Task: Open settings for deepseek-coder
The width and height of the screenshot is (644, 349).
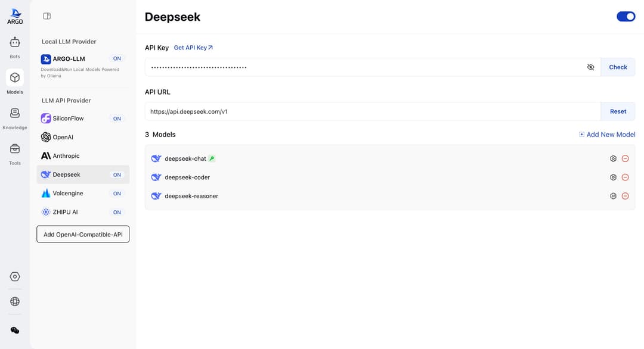Action: (x=613, y=177)
